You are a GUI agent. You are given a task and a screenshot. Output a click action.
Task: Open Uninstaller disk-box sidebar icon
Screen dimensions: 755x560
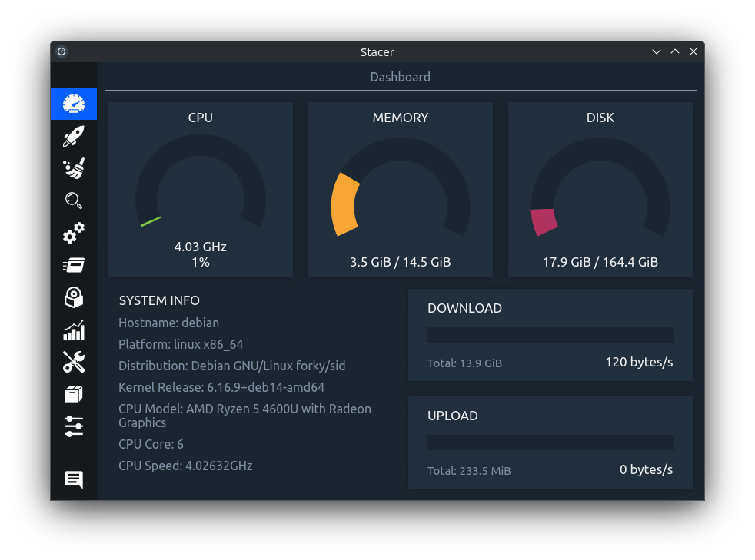74,297
